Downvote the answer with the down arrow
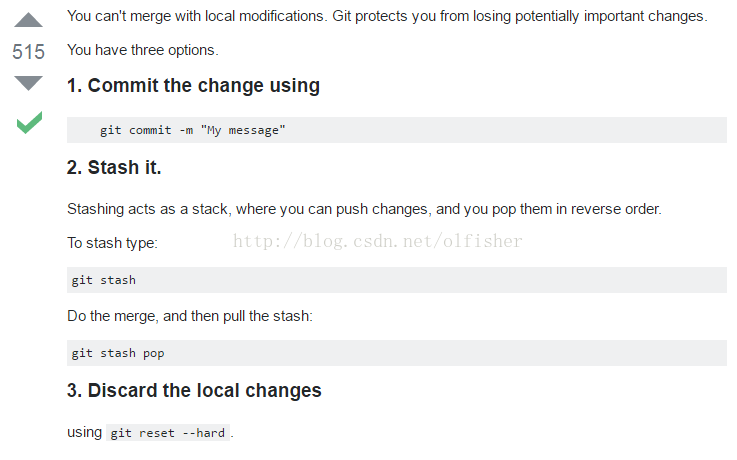Screen dimensions: 737x460 point(29,83)
